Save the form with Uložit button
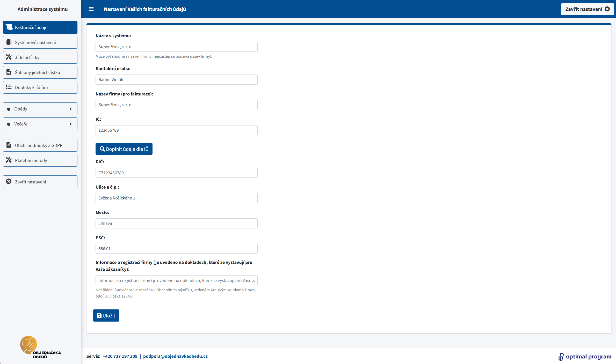This screenshot has height=364, width=616. coord(106,315)
